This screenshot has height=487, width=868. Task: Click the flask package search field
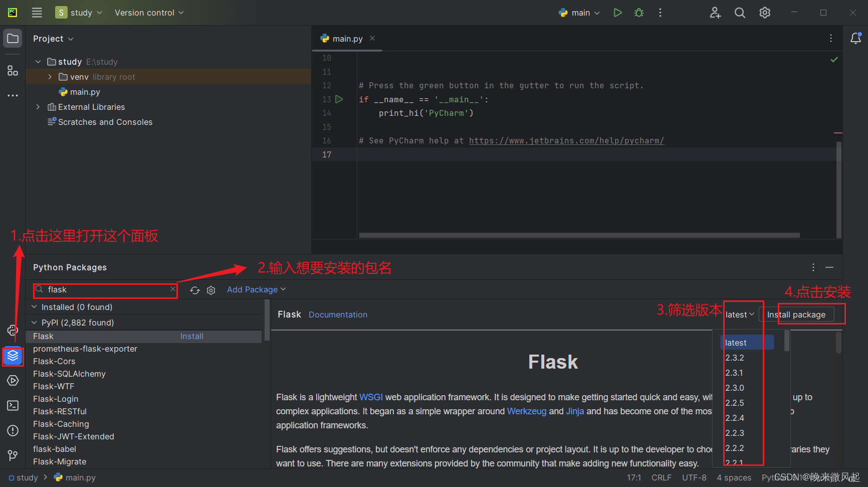click(x=105, y=290)
